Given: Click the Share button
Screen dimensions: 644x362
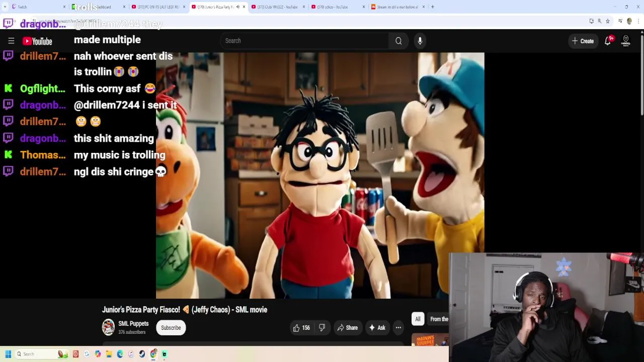Looking at the screenshot, I should click(347, 328).
